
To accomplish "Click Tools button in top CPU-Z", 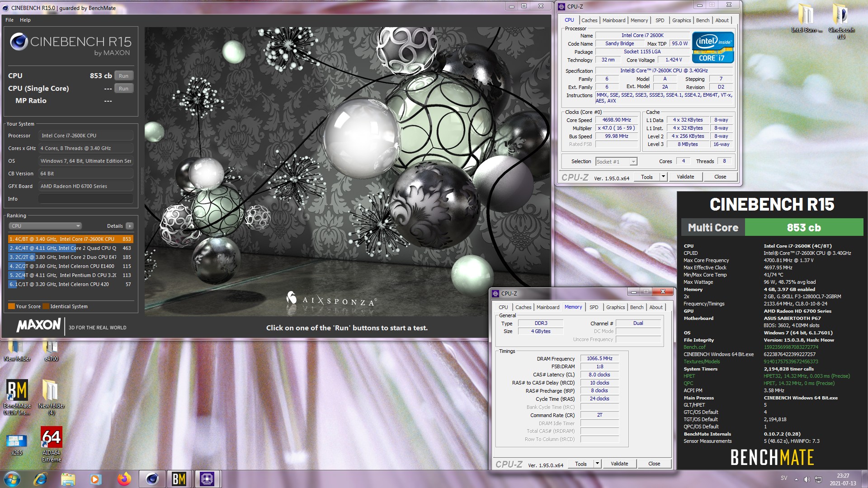I will (647, 177).
